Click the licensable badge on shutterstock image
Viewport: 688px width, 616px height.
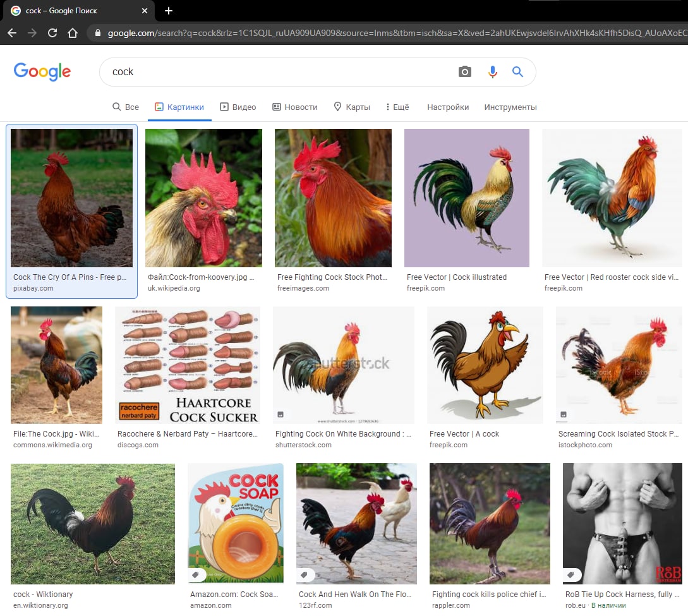(281, 414)
